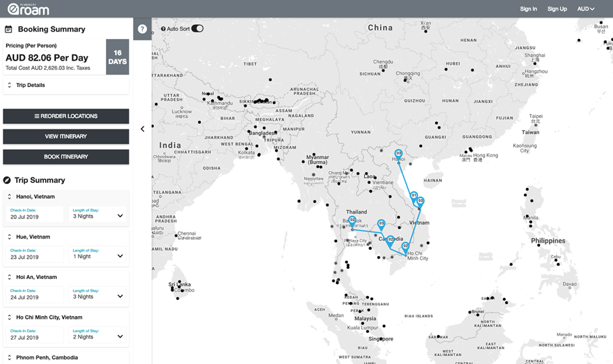Click the Colombo map label
The image size is (613, 364).
pos(184,290)
